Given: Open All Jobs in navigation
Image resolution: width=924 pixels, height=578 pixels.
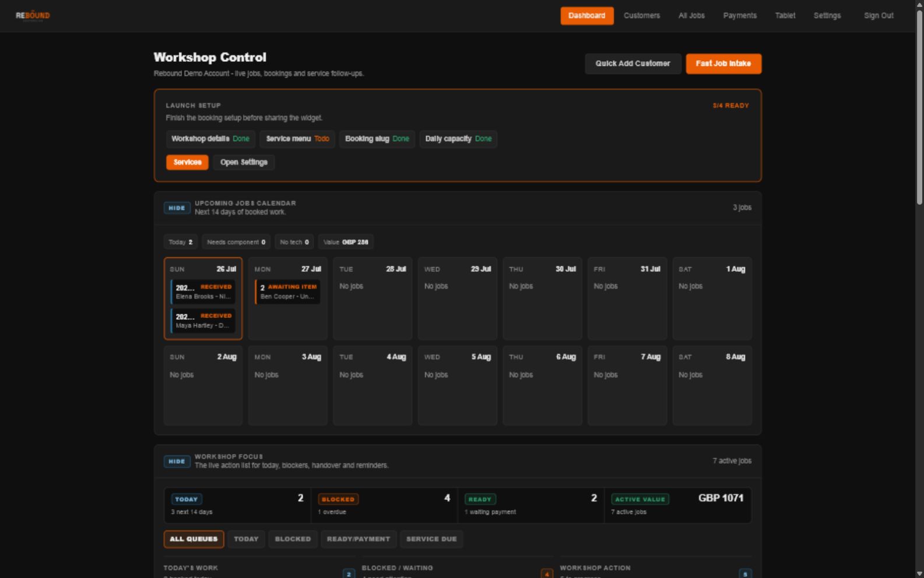Looking at the screenshot, I should [691, 16].
